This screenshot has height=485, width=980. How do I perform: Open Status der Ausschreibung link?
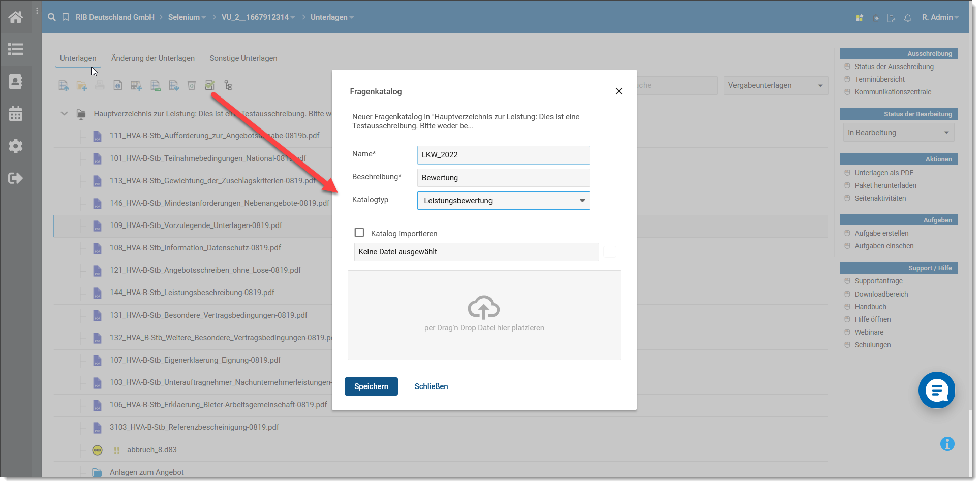894,67
